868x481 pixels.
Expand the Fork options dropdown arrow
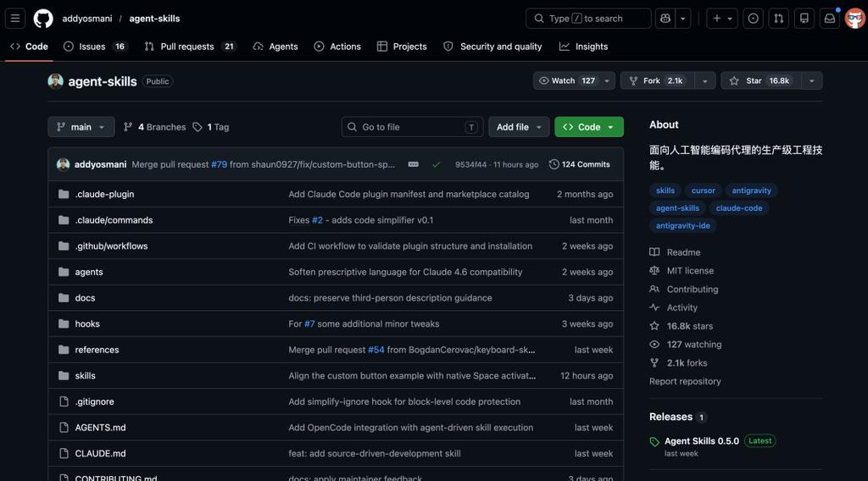point(704,80)
